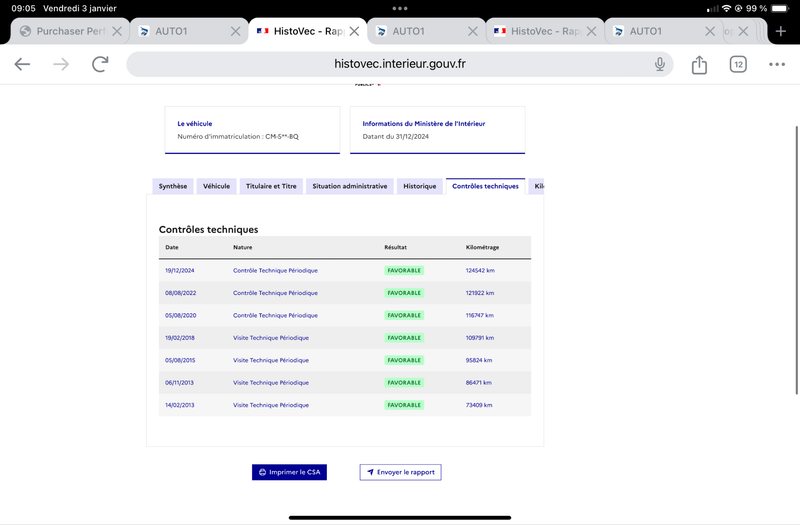Screen dimensions: 800x525
Task: Open the share sheet icon
Action: click(x=699, y=65)
